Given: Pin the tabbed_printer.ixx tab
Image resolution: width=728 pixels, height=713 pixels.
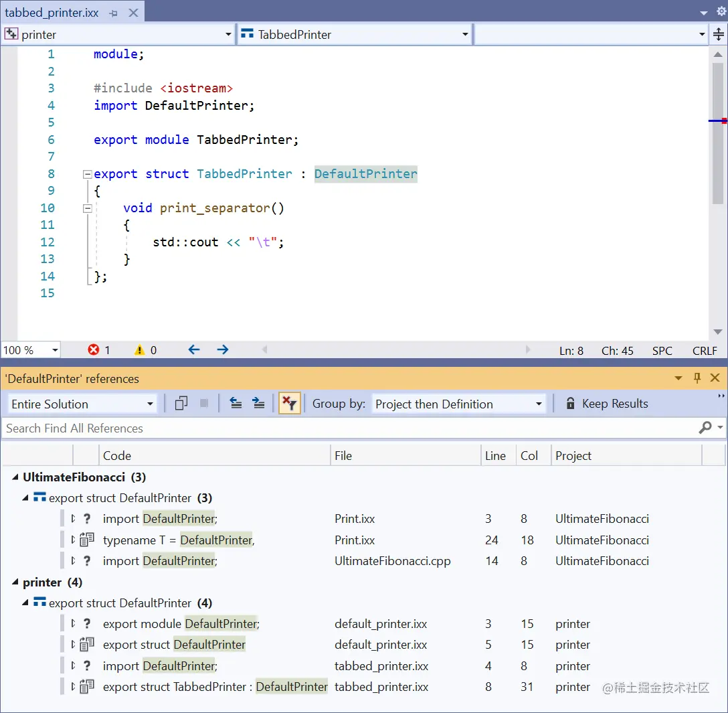Looking at the screenshot, I should coord(113,13).
